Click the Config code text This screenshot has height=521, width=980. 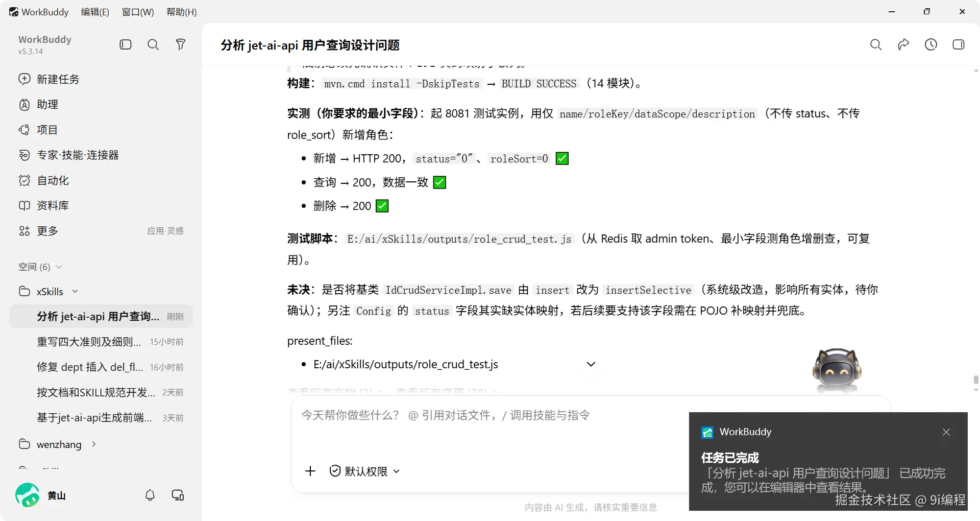coord(374,311)
